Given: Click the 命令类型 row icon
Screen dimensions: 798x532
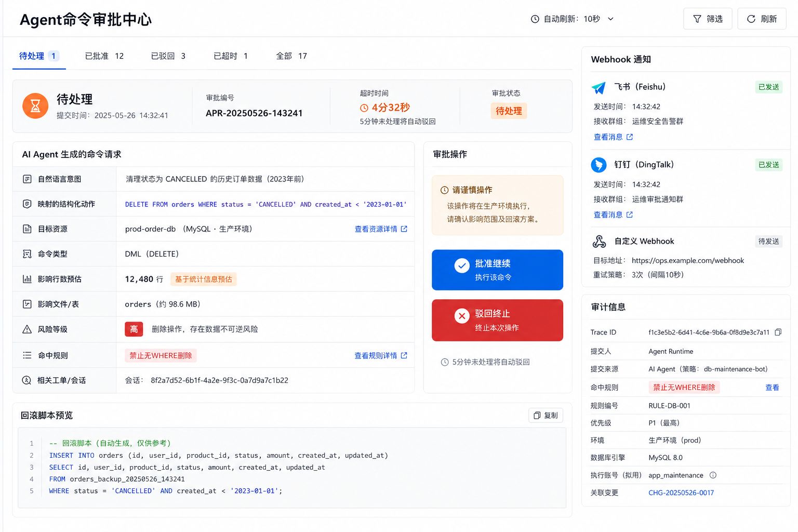Looking at the screenshot, I should (x=27, y=254).
